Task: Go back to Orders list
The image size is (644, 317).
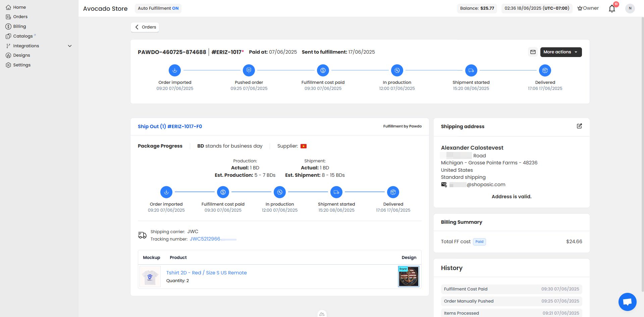Action: (145, 27)
